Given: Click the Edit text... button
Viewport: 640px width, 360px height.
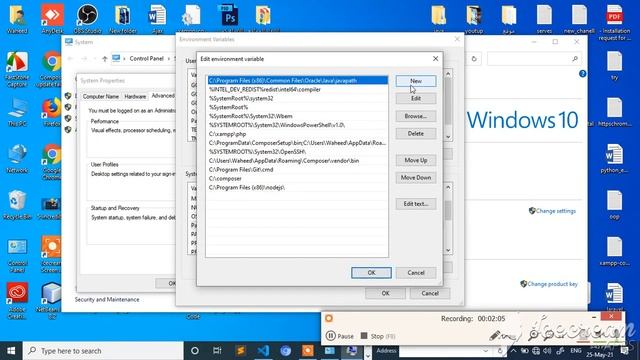Looking at the screenshot, I should [x=416, y=204].
